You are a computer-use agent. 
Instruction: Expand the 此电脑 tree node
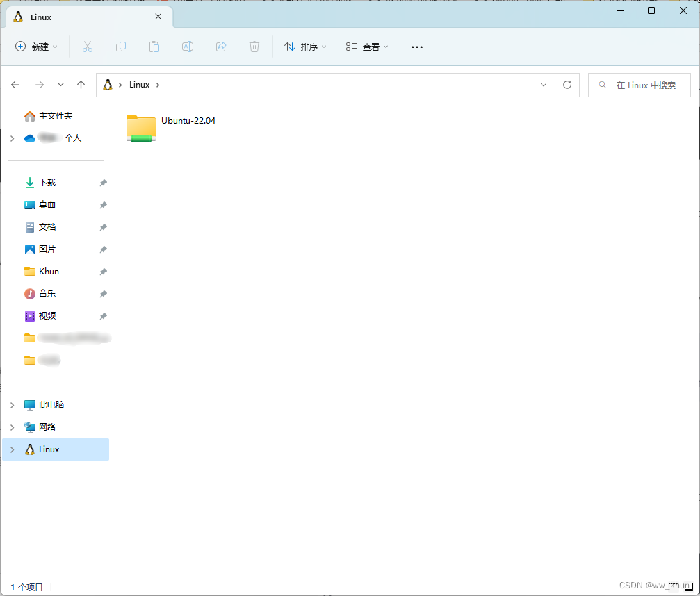13,405
